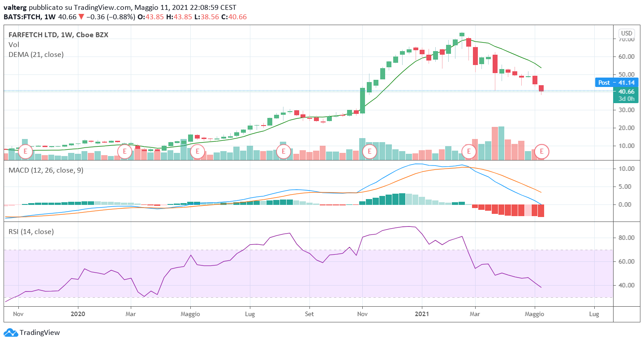This screenshot has height=343, width=644.
Task: Click the Post 41.14 price tag
Action: pos(618,82)
